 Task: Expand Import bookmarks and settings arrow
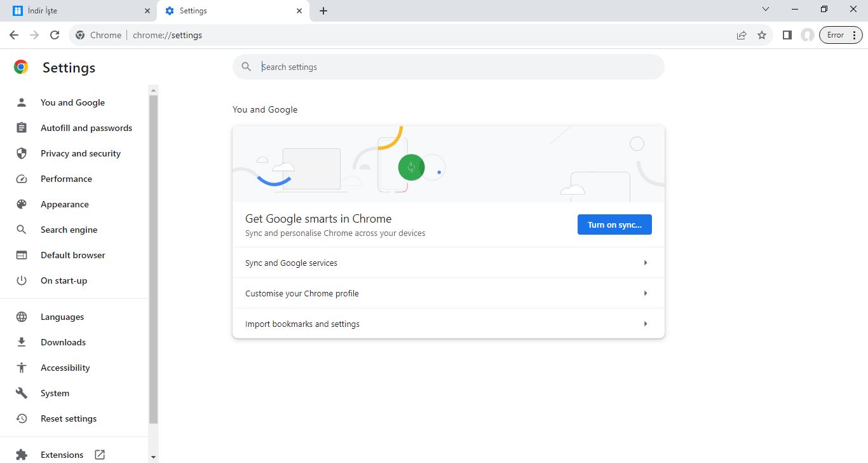point(646,324)
